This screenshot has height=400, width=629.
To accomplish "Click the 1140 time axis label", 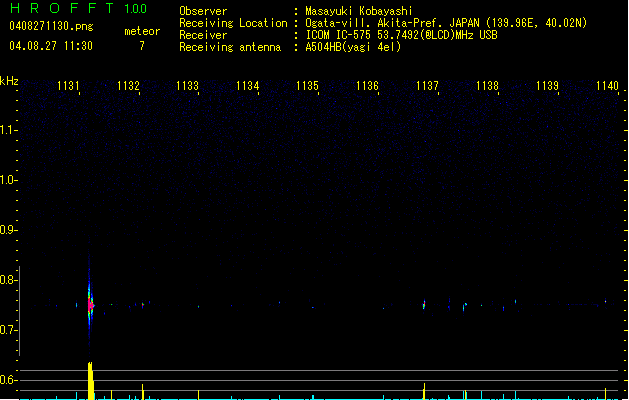I will 607,86.
